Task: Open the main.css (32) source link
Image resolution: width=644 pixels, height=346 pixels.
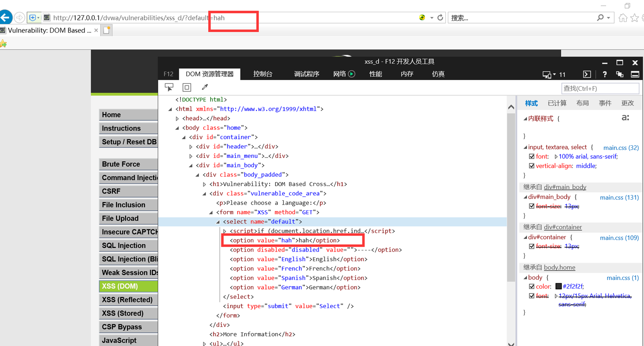Action: pos(621,147)
